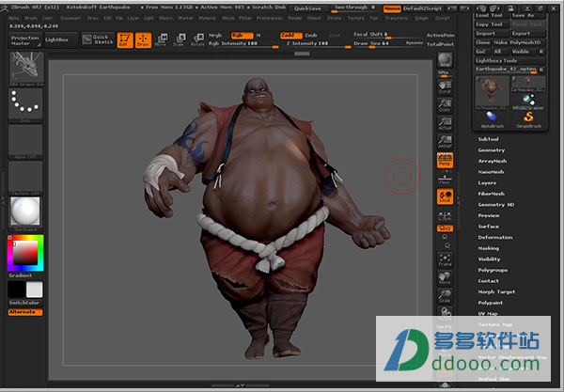Viewport: 564px width, 392px height.
Task: Click the DefaultZScript button
Action: (x=423, y=8)
